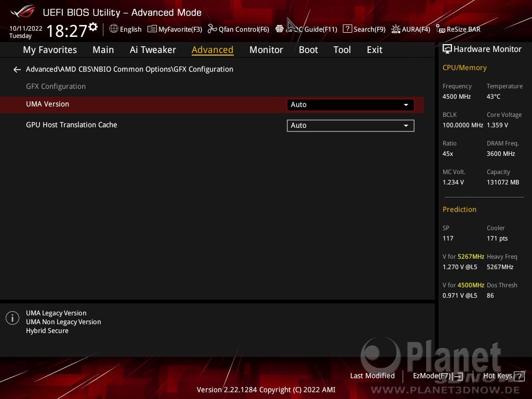Open the UMA Version dropdown

coord(351,105)
